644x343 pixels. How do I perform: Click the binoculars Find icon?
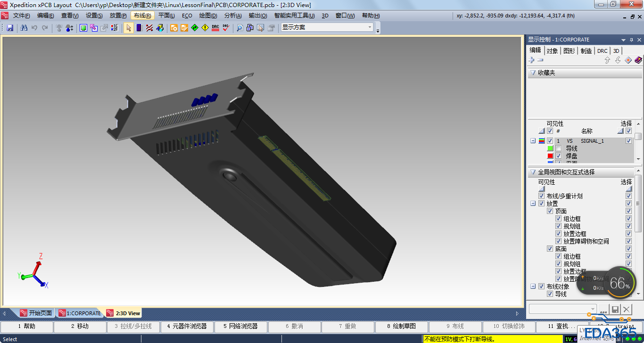24,28
